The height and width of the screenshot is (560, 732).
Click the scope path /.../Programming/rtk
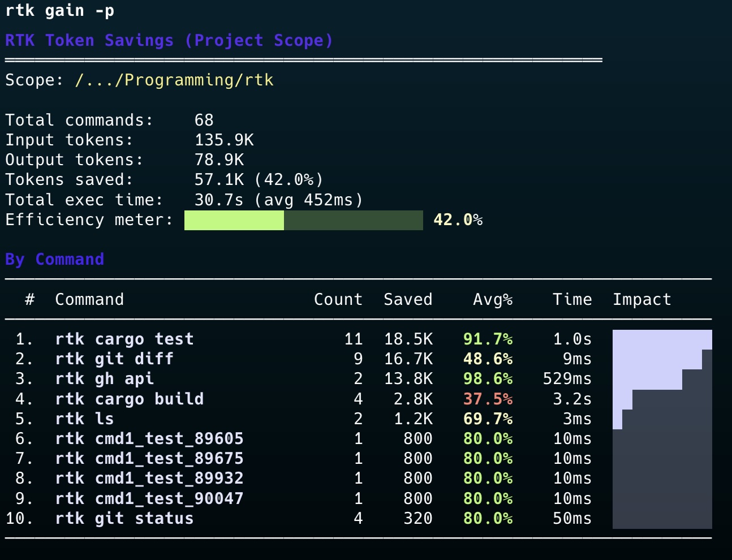[x=174, y=80]
